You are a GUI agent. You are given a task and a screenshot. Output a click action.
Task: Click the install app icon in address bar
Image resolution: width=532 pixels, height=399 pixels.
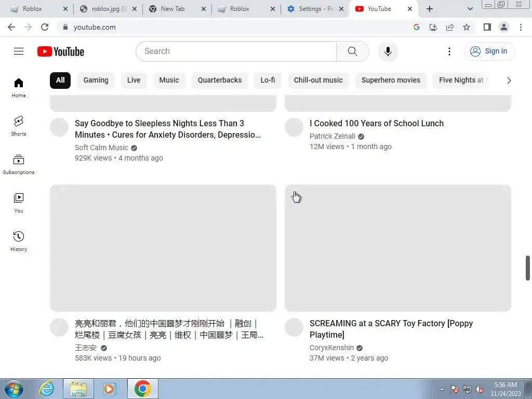pyautogui.click(x=433, y=27)
